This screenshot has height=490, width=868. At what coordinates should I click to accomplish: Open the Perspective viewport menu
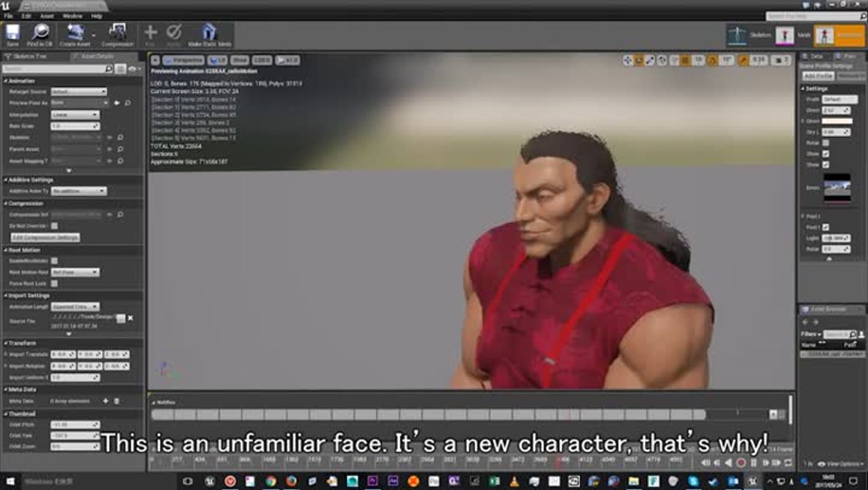pos(184,61)
